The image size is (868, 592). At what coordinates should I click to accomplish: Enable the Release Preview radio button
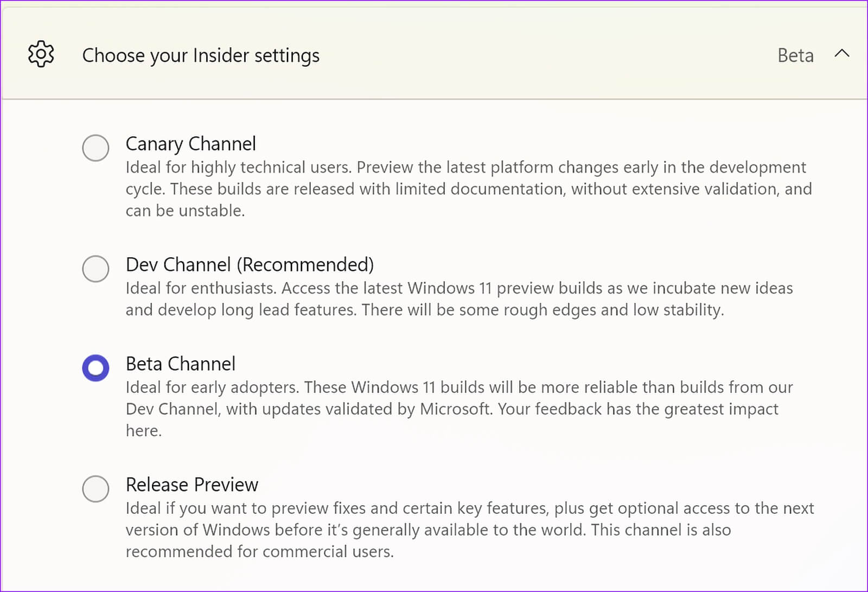(95, 488)
